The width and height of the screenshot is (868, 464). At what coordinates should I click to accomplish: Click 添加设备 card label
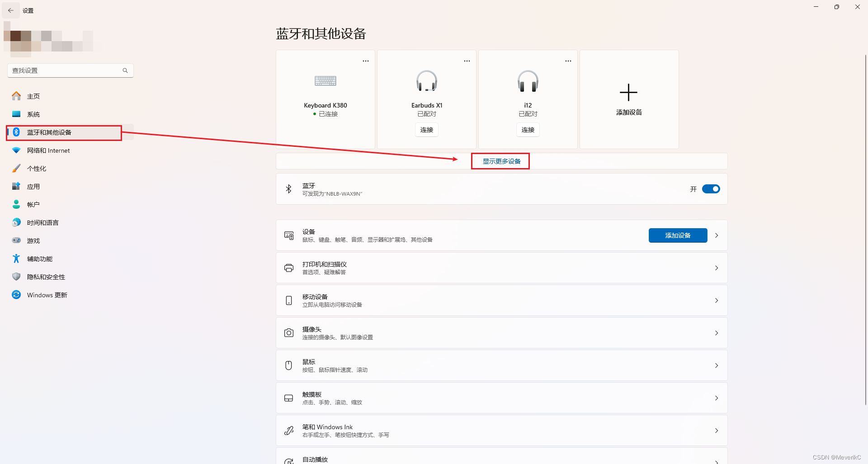[x=629, y=112]
